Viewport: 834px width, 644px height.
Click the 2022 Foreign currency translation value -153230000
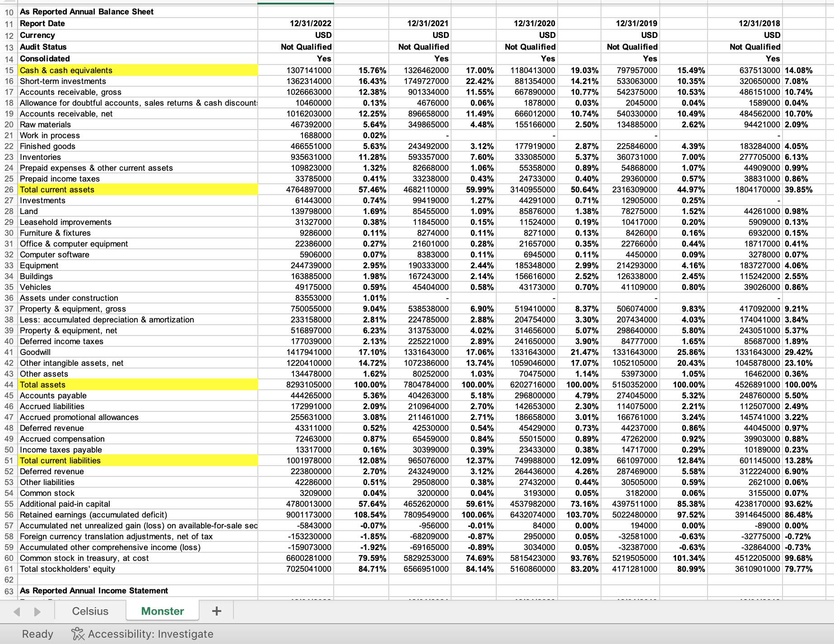click(296, 537)
